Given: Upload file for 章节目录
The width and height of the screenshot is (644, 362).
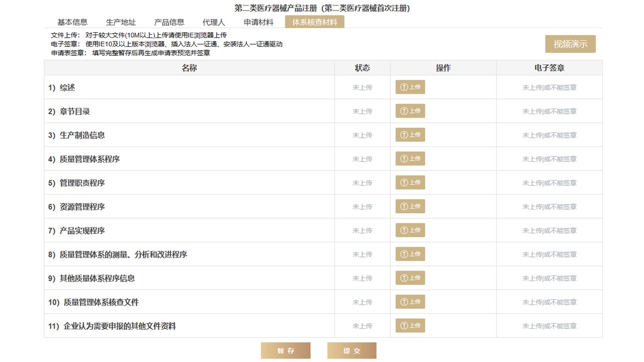Looking at the screenshot, I should 410,111.
